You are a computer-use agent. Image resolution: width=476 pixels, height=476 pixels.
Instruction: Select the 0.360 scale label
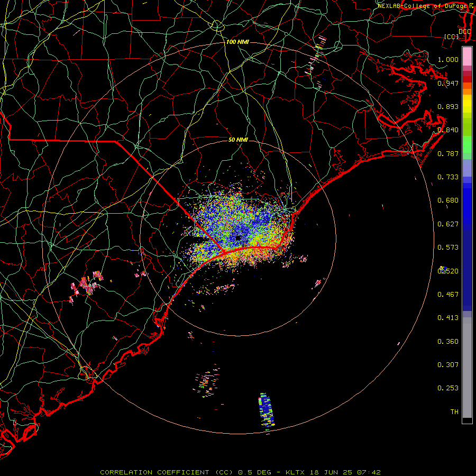[x=448, y=342]
